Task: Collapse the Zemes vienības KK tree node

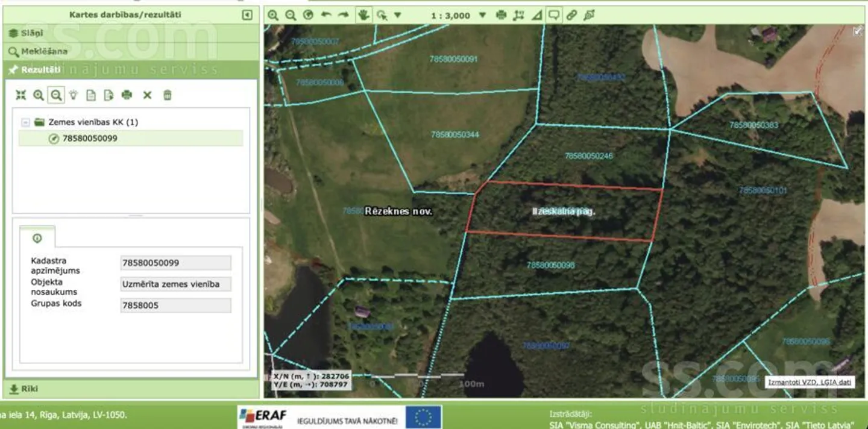Action: coord(25,122)
